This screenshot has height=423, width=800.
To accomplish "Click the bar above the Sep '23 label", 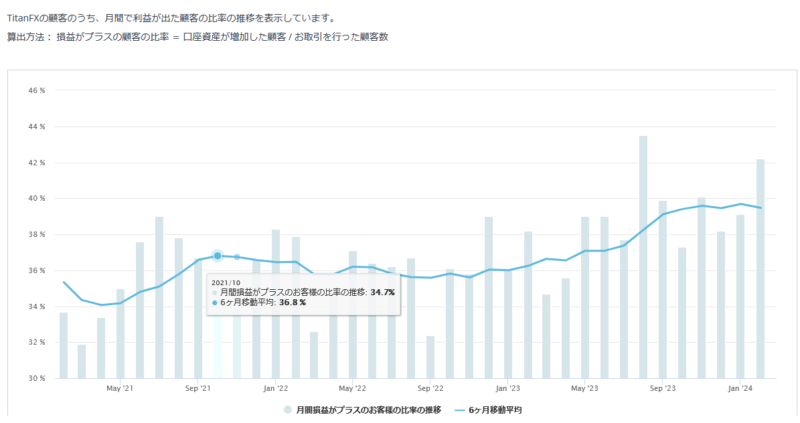I will click(x=662, y=289).
